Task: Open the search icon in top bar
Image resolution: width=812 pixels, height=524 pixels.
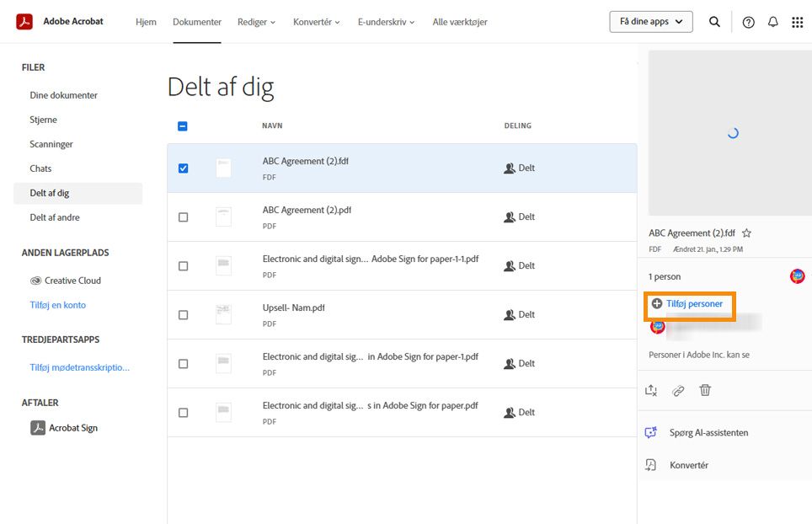Action: tap(714, 22)
